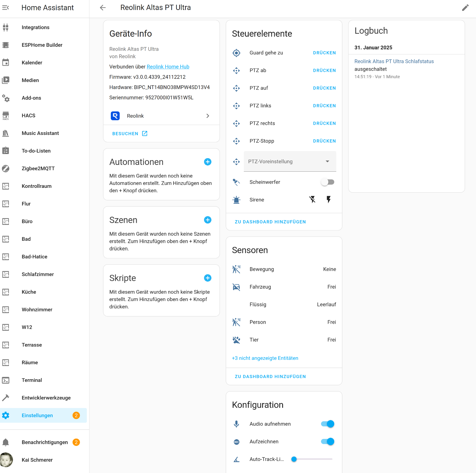Go back using the arrow icon

tap(103, 8)
